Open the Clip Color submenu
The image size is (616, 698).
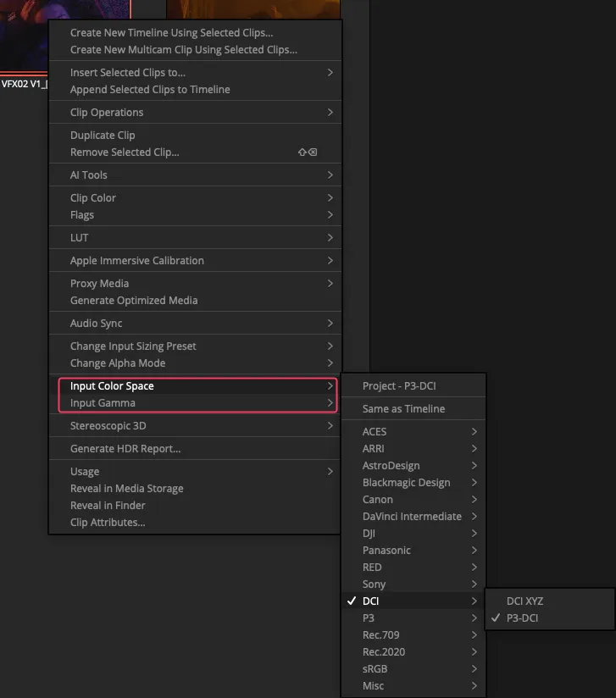point(93,198)
